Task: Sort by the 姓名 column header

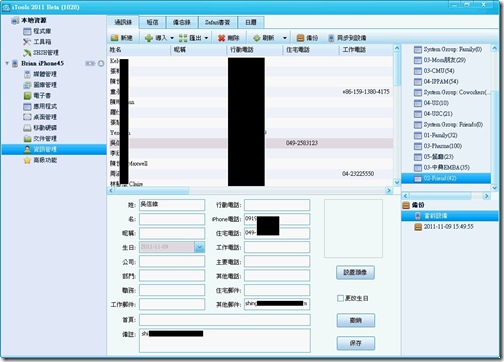Action: 139,50
